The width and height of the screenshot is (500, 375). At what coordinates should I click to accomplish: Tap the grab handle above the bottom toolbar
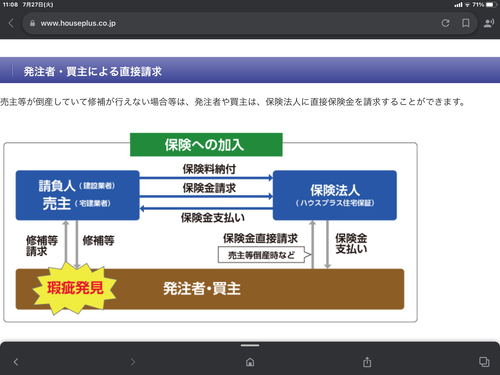point(250,345)
